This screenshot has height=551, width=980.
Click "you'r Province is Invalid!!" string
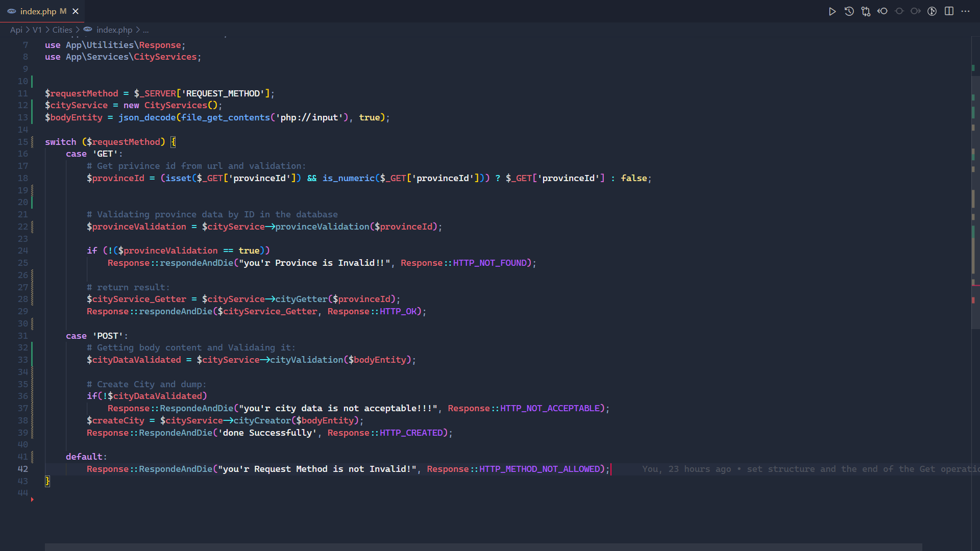click(314, 263)
